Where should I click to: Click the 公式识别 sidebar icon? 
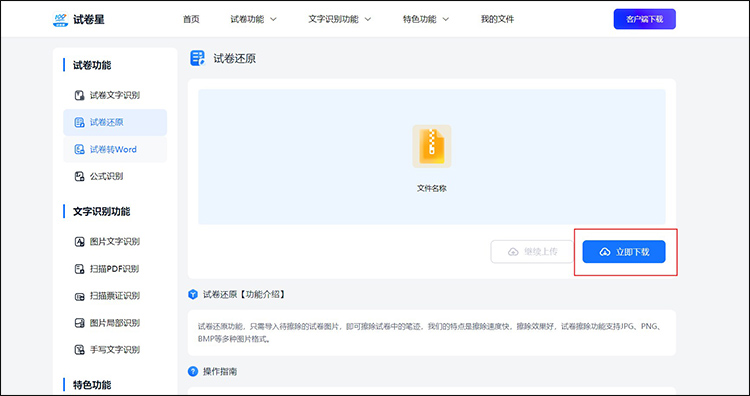pyautogui.click(x=79, y=176)
